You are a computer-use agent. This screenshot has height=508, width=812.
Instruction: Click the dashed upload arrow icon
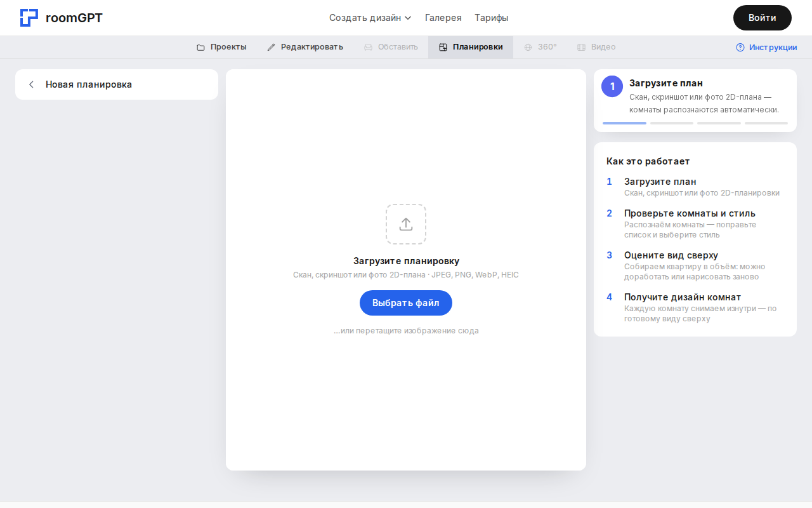406,224
